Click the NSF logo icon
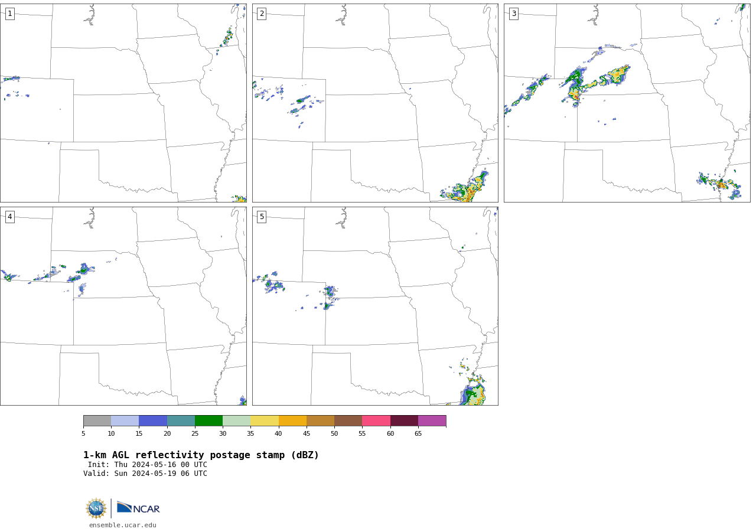The width and height of the screenshot is (756, 532). [96, 508]
